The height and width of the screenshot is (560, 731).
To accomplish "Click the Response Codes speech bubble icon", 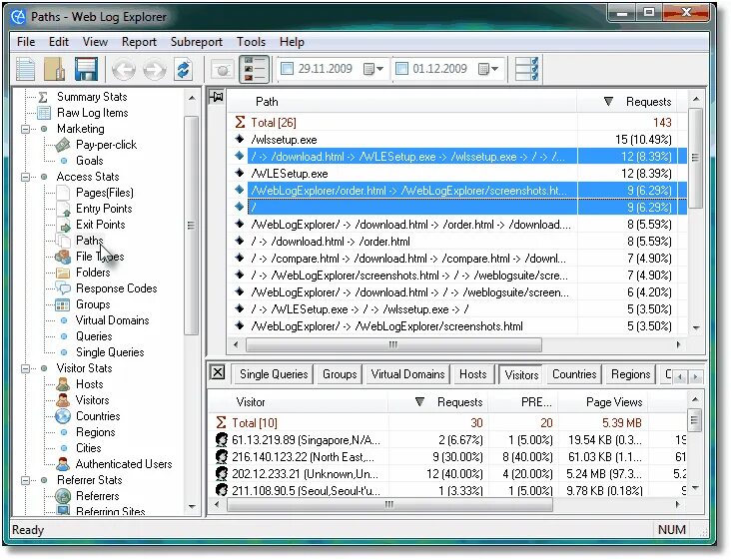I will coord(63,288).
